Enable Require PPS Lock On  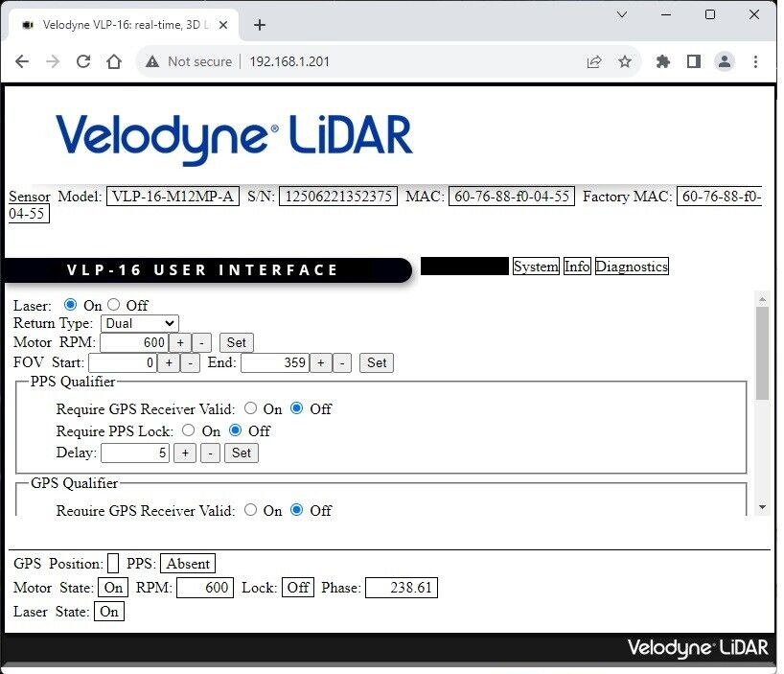click(x=189, y=430)
